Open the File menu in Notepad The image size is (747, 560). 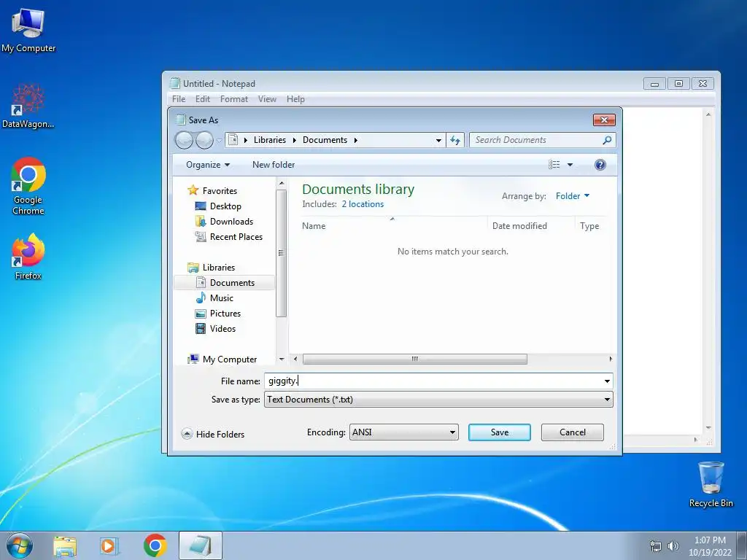[179, 99]
